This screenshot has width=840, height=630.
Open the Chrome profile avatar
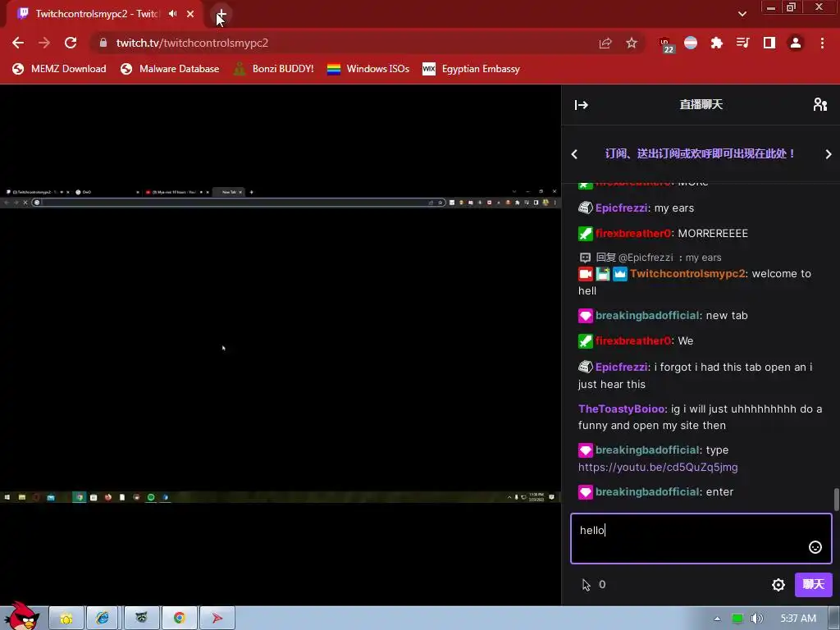point(796,43)
